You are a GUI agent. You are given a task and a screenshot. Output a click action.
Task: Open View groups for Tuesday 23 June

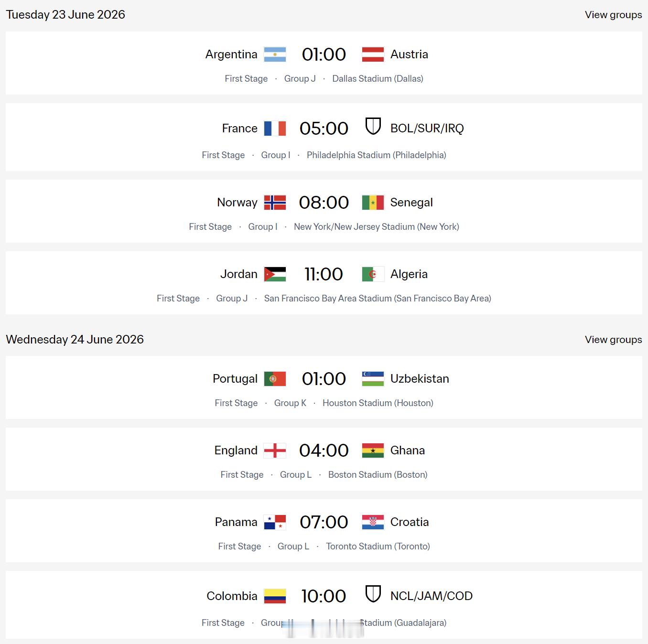pyautogui.click(x=613, y=15)
